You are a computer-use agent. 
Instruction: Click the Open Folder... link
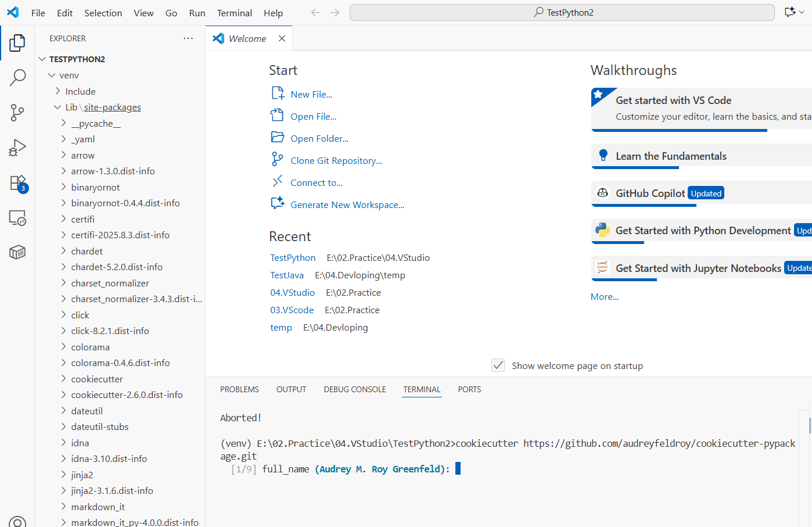tap(319, 138)
